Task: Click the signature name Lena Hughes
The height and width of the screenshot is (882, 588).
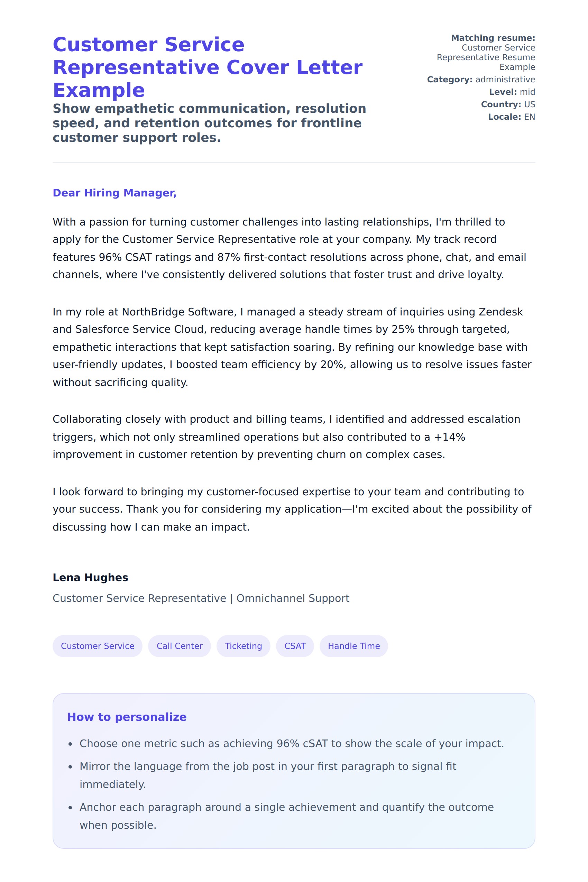Action: [x=90, y=578]
